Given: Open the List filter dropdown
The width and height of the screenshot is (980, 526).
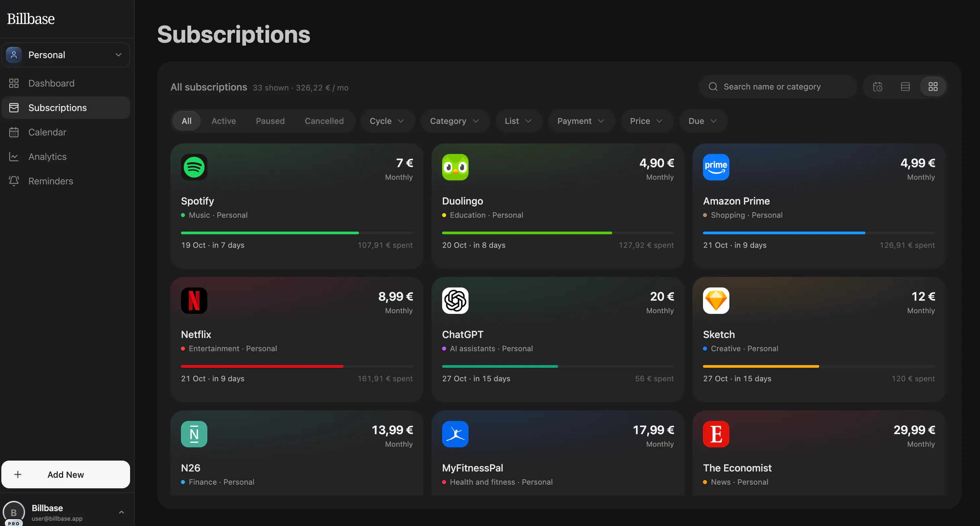Looking at the screenshot, I should 518,121.
